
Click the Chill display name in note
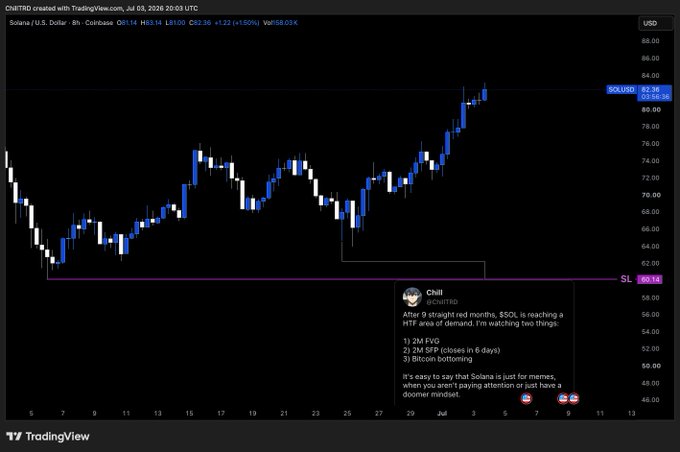point(434,292)
